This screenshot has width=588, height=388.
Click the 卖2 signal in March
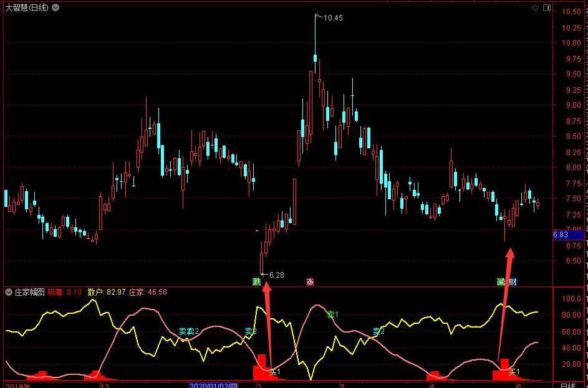[x=378, y=331]
